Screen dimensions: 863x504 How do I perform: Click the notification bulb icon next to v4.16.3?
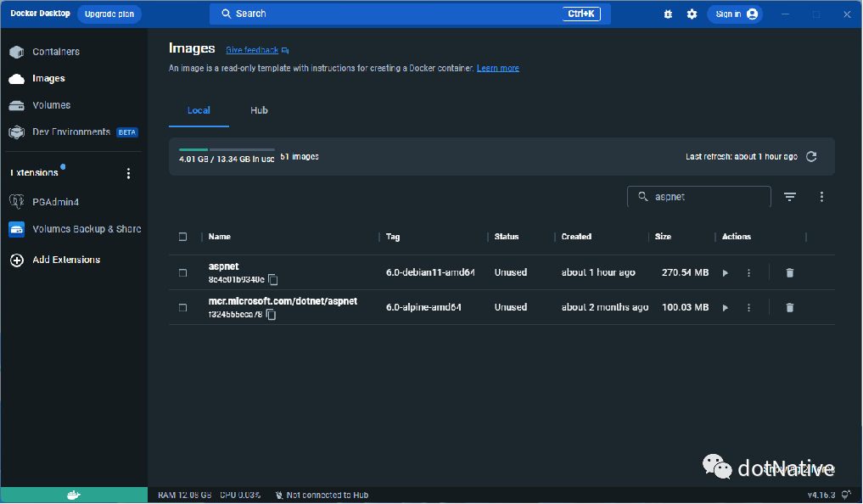pyautogui.click(x=847, y=496)
